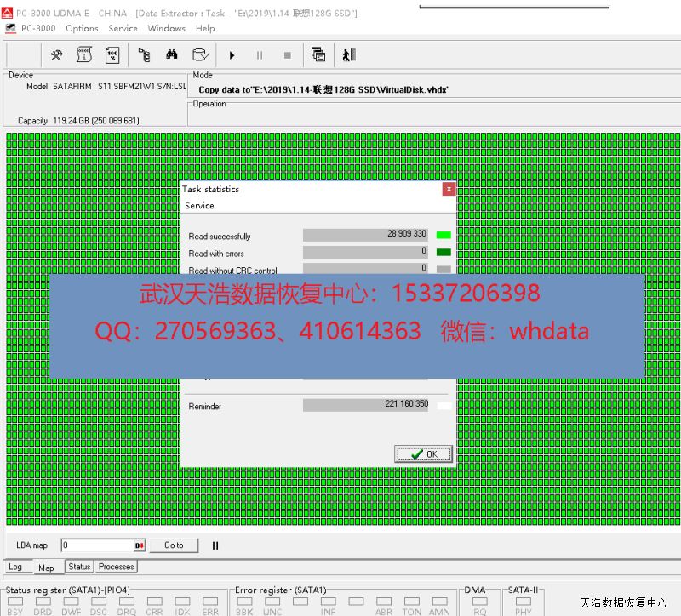The width and height of the screenshot is (681, 616).
Task: Switch to the Status tab
Action: [79, 567]
